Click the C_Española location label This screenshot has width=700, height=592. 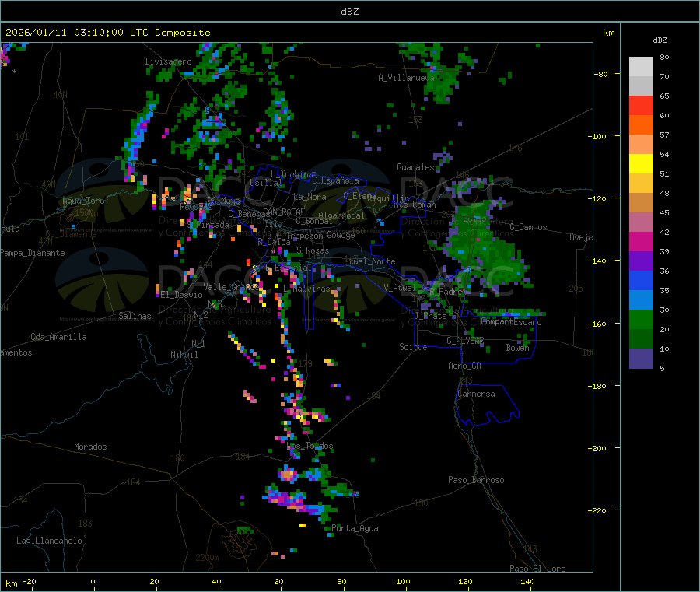(x=335, y=180)
